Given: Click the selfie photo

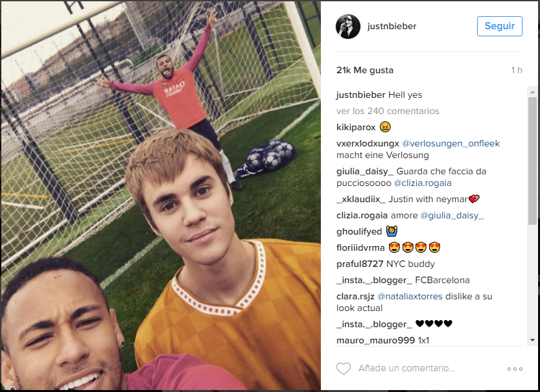Looking at the screenshot, I should pyautogui.click(x=161, y=196).
